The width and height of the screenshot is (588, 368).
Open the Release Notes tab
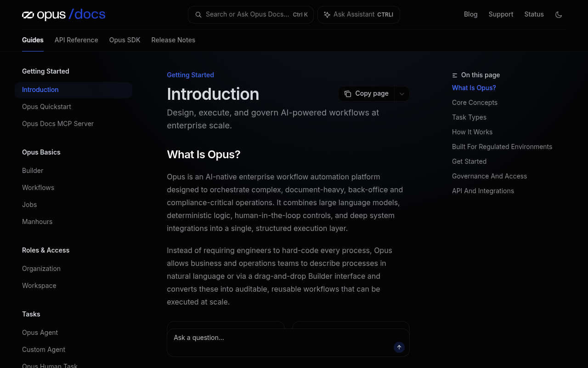pos(173,40)
